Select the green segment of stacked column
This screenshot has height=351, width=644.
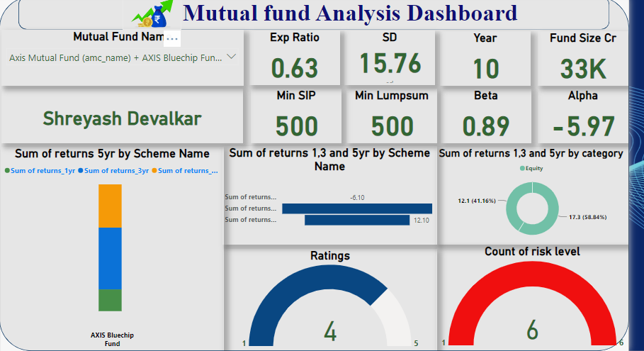tap(110, 299)
